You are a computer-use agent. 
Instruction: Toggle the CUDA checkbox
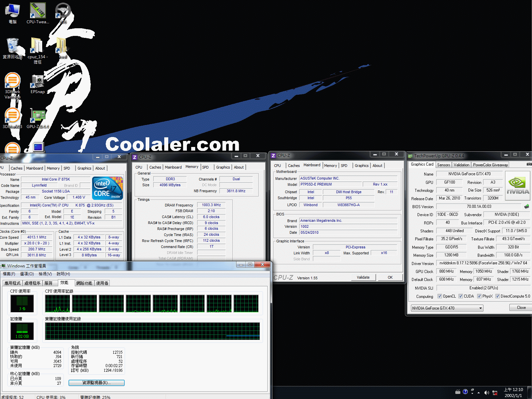[461, 296]
